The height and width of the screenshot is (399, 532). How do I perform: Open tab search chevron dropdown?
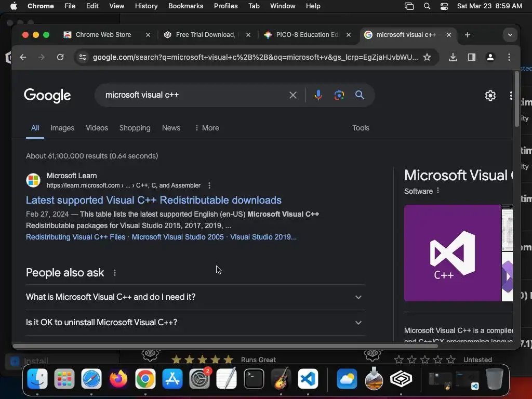coord(510,35)
